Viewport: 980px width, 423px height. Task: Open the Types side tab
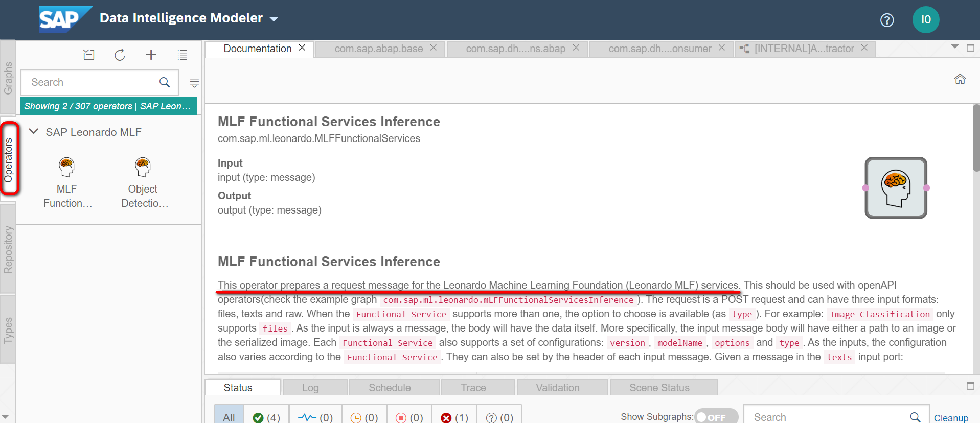pyautogui.click(x=8, y=330)
